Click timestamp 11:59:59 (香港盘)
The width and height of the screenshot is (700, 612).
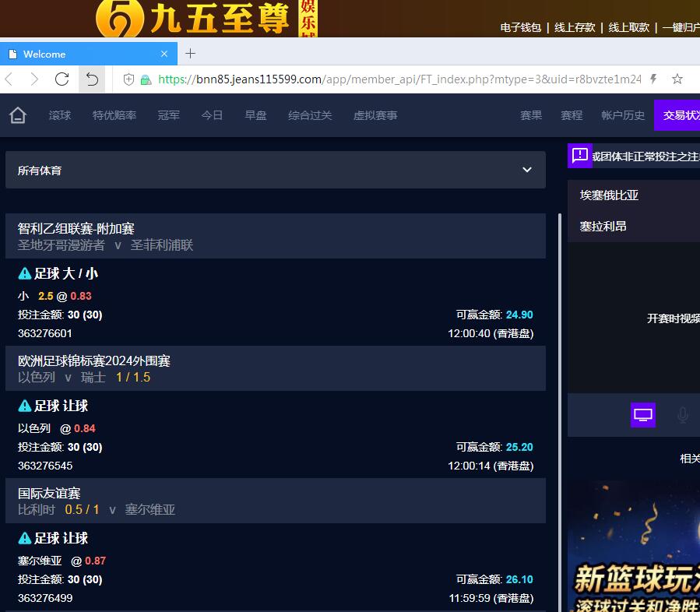491,598
